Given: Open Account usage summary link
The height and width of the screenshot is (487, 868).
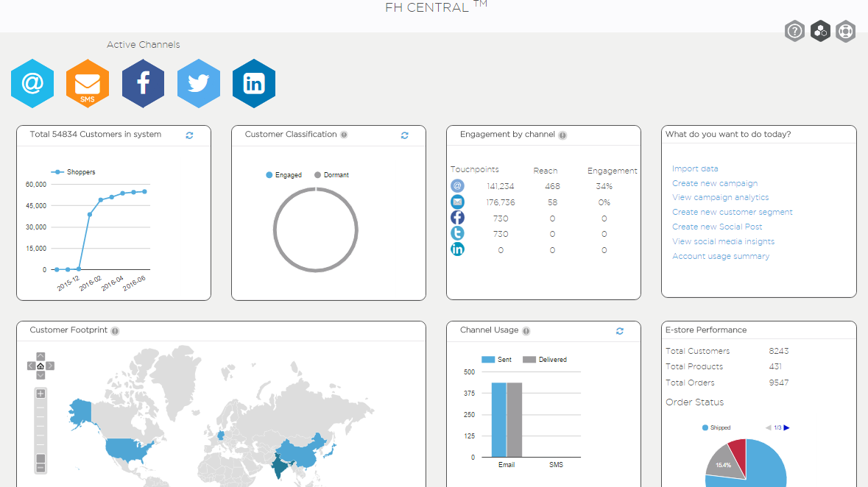Looking at the screenshot, I should coord(721,256).
